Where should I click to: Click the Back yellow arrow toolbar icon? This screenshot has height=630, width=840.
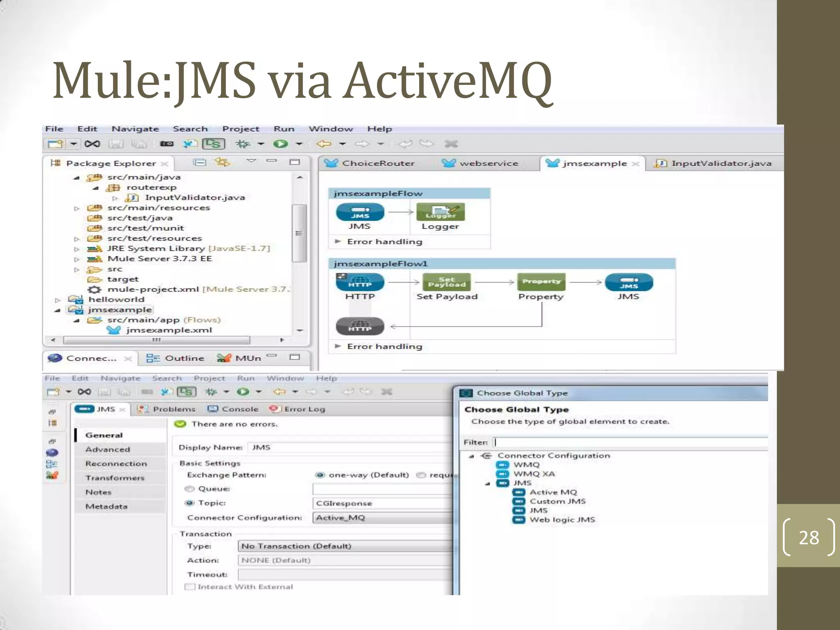pos(324,144)
